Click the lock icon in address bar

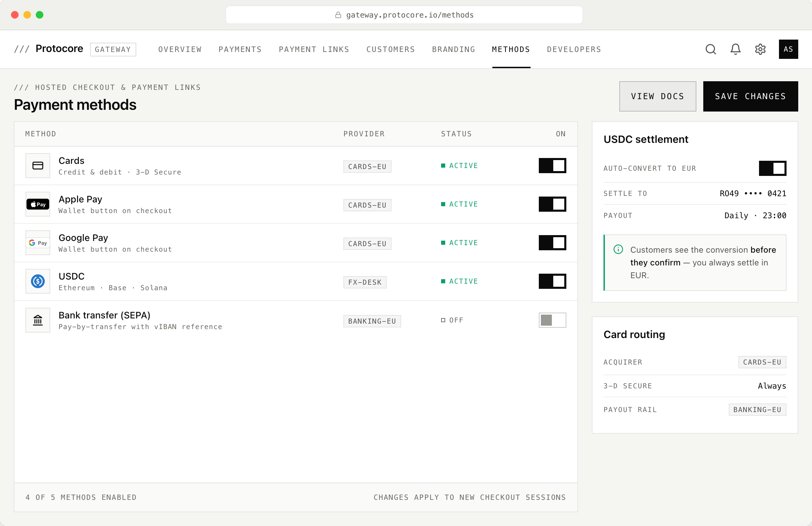pyautogui.click(x=338, y=15)
